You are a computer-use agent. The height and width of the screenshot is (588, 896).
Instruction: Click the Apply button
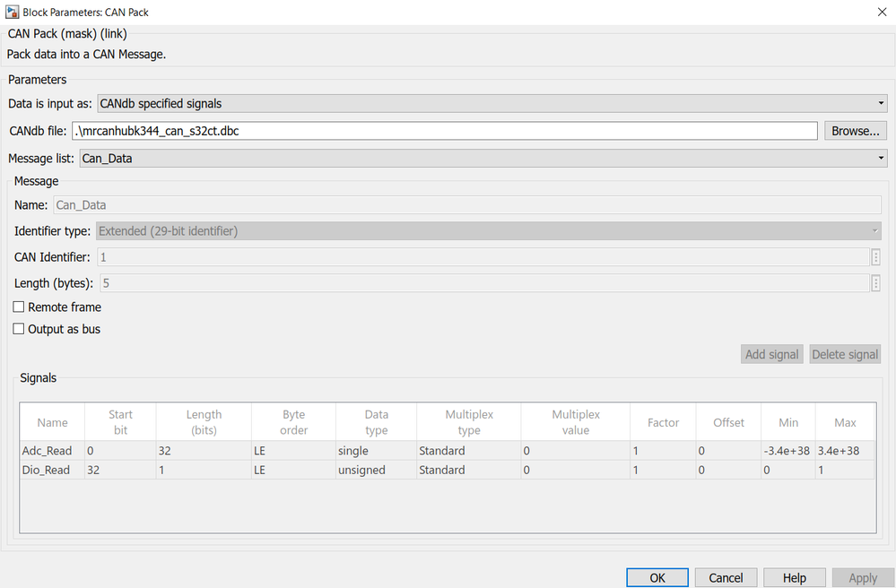click(863, 578)
